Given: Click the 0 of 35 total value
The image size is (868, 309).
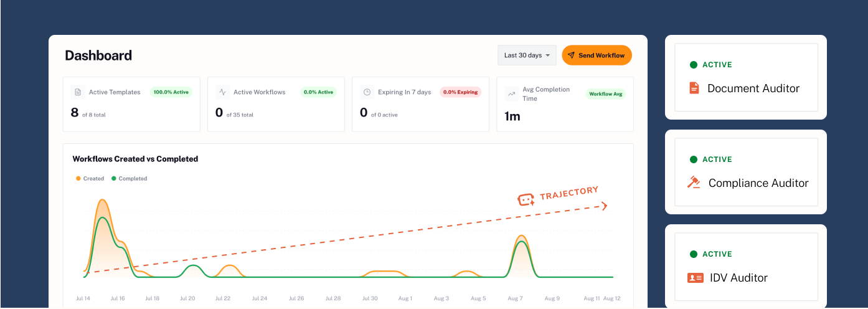Looking at the screenshot, I should (x=234, y=113).
